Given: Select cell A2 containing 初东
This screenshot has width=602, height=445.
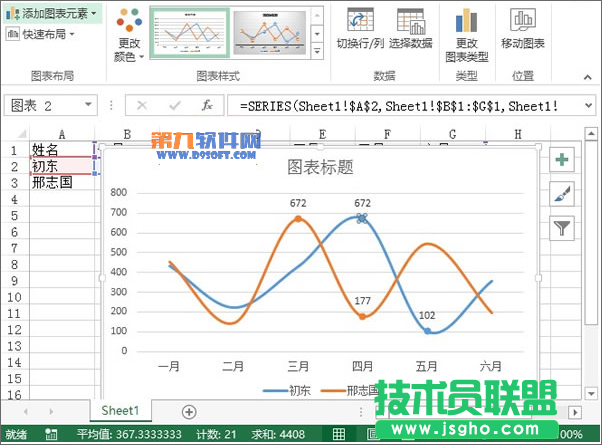Looking at the screenshot, I should [62, 166].
